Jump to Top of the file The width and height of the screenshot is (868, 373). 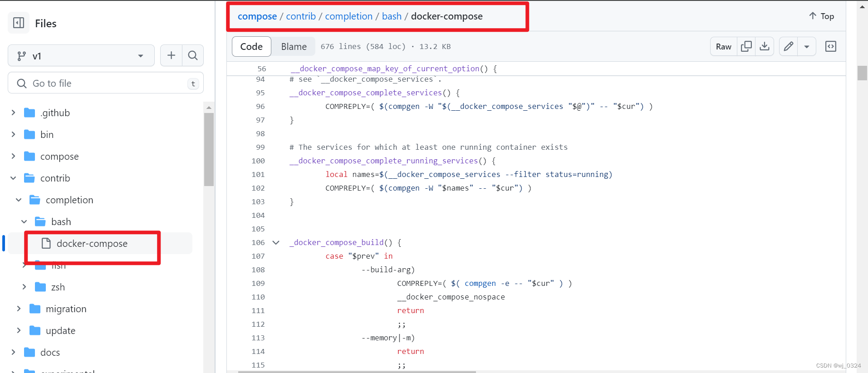pyautogui.click(x=821, y=16)
